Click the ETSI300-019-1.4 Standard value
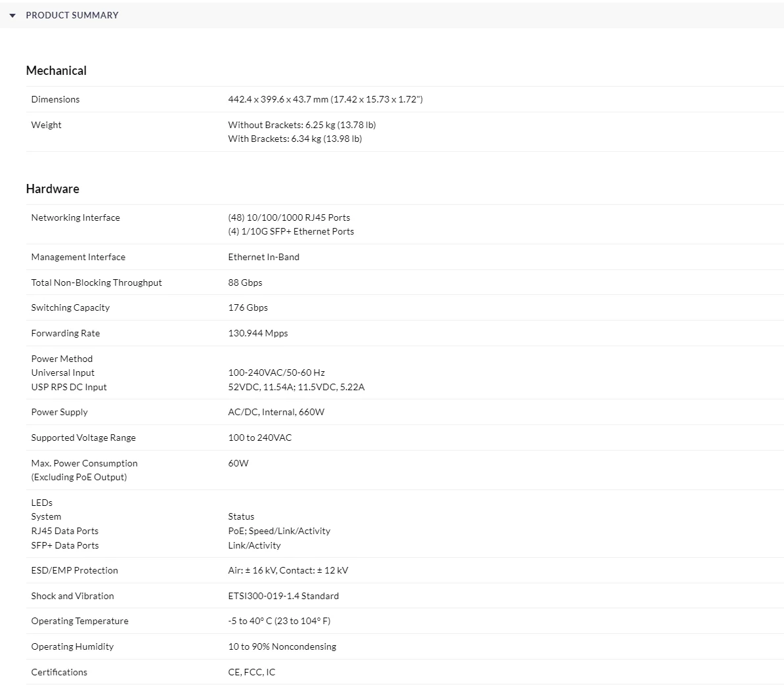The width and height of the screenshot is (784, 699). coord(283,596)
